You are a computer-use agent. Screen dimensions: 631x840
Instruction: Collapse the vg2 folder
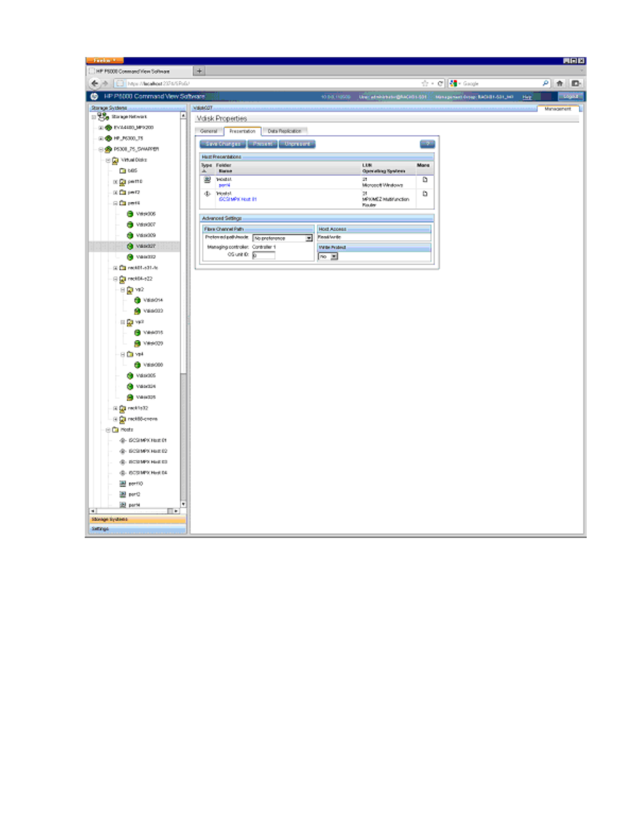(x=122, y=290)
